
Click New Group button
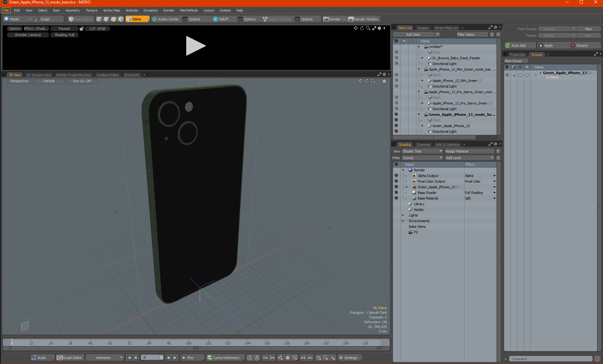516,61
